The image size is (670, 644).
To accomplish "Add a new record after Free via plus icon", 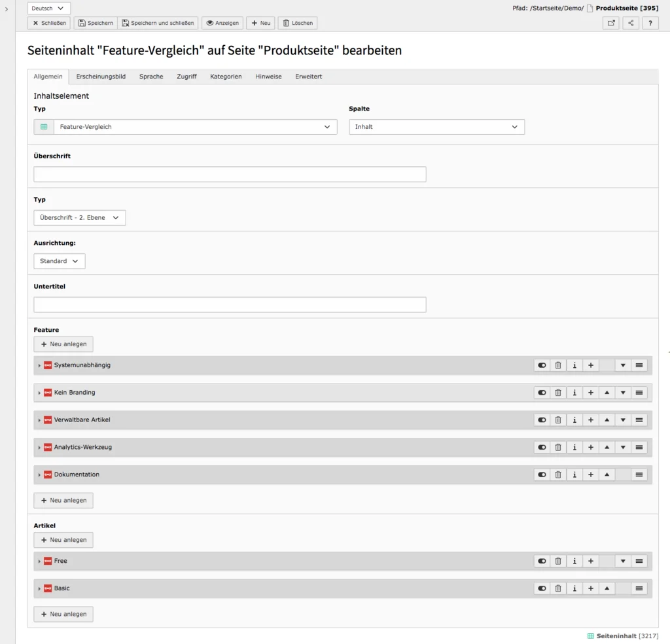I will click(x=590, y=561).
